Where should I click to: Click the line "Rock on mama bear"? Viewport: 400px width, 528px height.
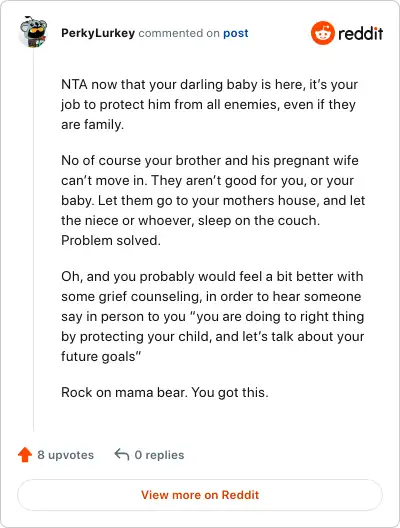pos(165,392)
